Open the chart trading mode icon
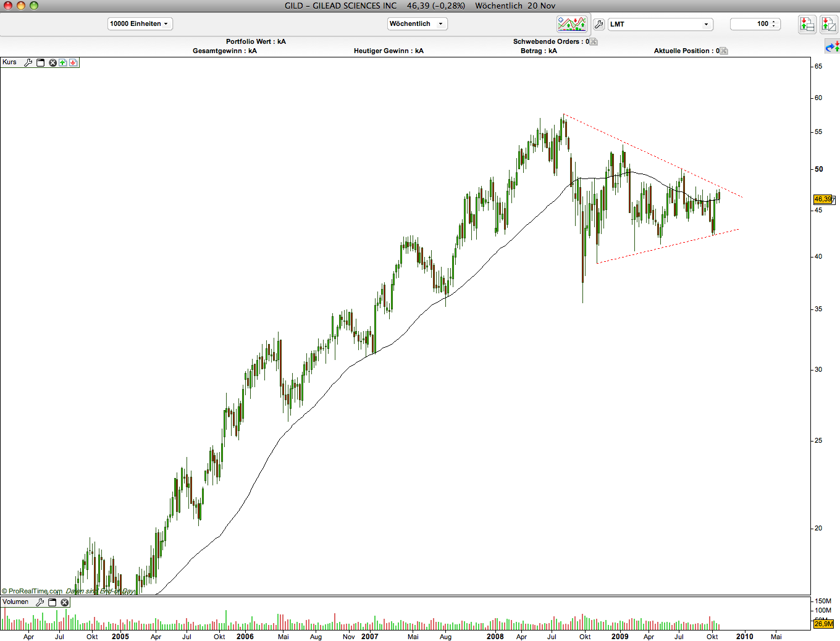840x641 pixels. [x=572, y=24]
